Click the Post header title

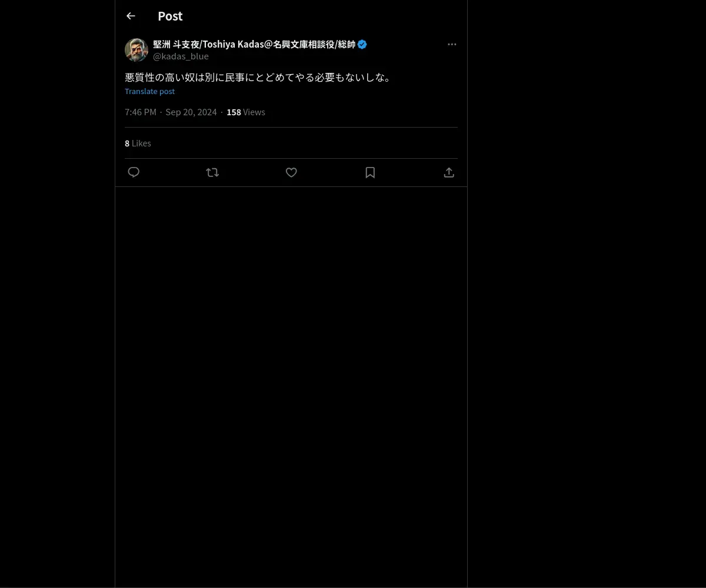pyautogui.click(x=170, y=16)
